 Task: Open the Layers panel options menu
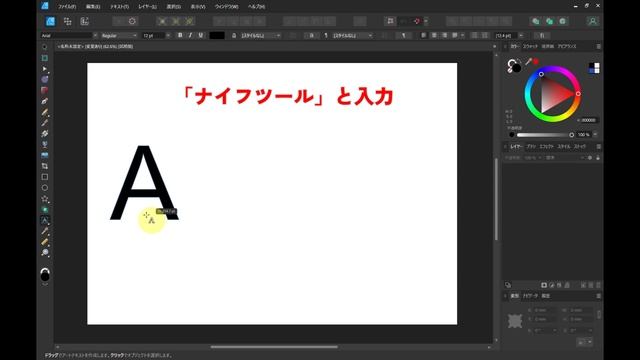pos(598,147)
